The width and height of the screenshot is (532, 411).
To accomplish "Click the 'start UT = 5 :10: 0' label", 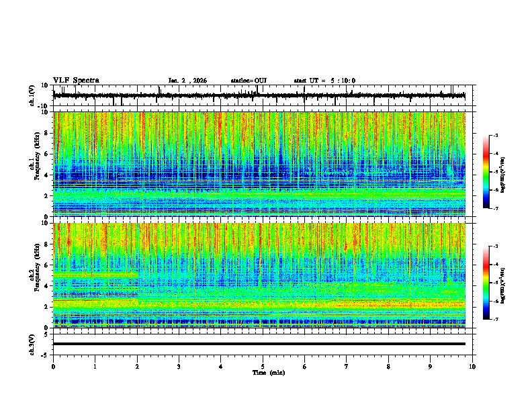I will click(x=324, y=81).
